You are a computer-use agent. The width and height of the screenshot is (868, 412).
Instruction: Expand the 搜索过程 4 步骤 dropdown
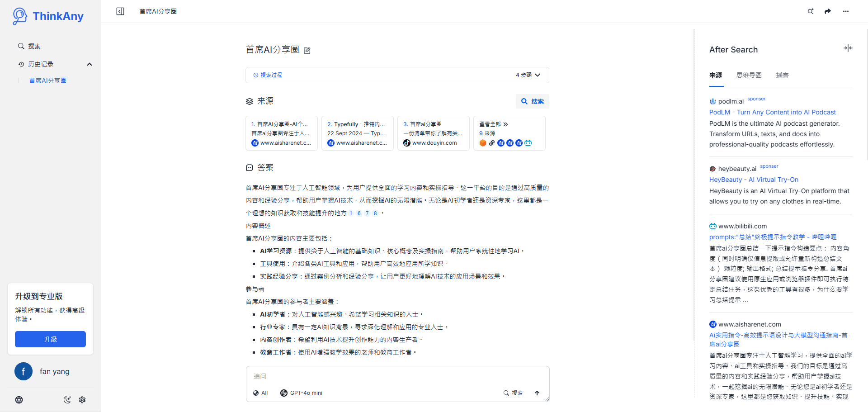click(x=397, y=75)
